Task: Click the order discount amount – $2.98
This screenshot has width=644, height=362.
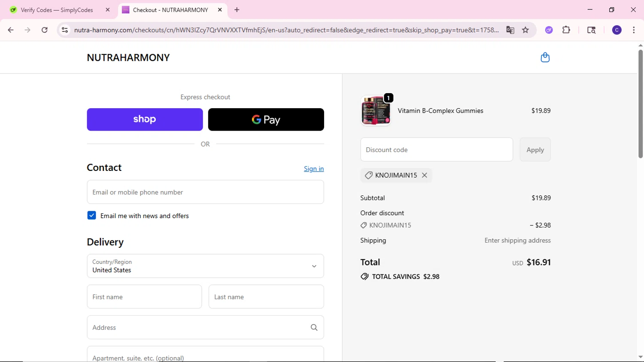Action: (x=540, y=225)
